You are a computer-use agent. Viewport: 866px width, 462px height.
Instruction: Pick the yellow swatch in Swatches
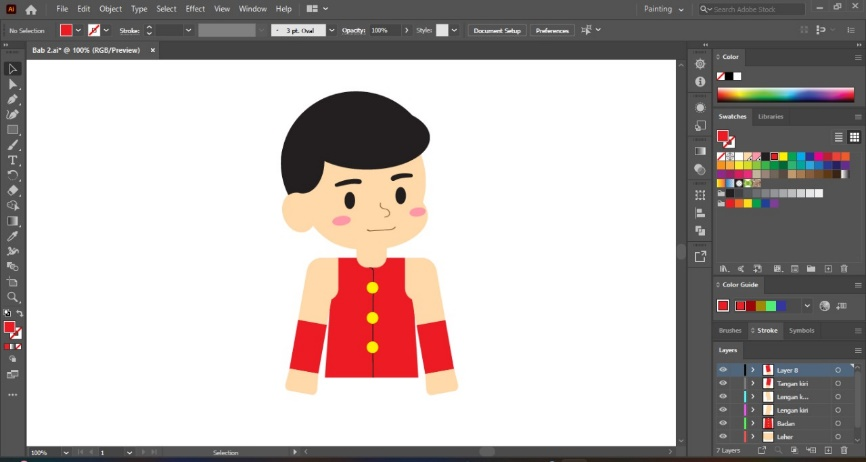(783, 156)
